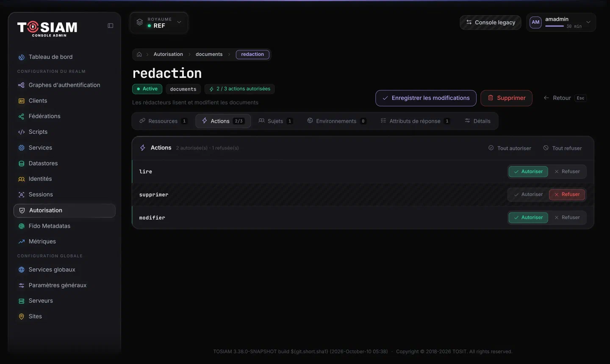This screenshot has width=610, height=364.
Task: Click Enregistrer les modifications button
Action: click(426, 98)
